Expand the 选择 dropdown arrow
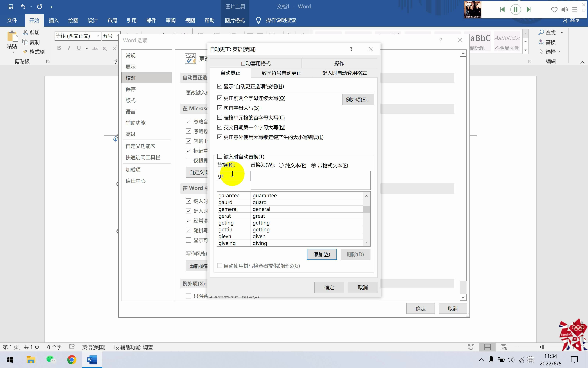Viewport: 588px width, 368px height. (559, 52)
